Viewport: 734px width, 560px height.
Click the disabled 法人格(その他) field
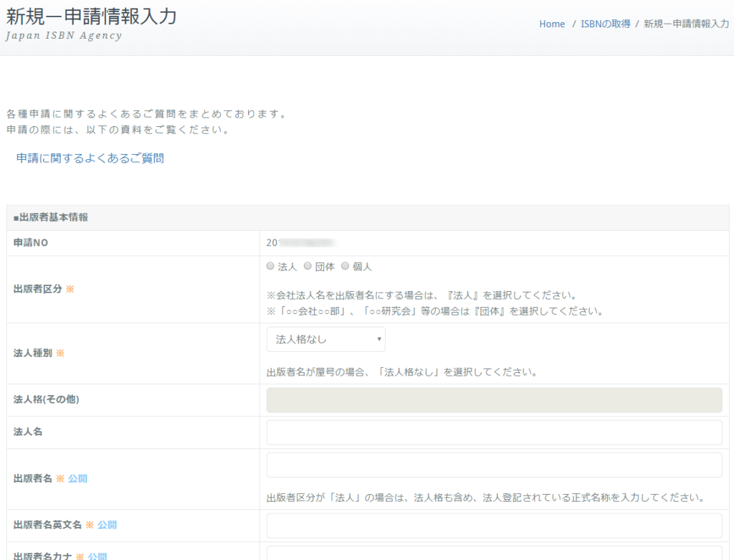495,400
